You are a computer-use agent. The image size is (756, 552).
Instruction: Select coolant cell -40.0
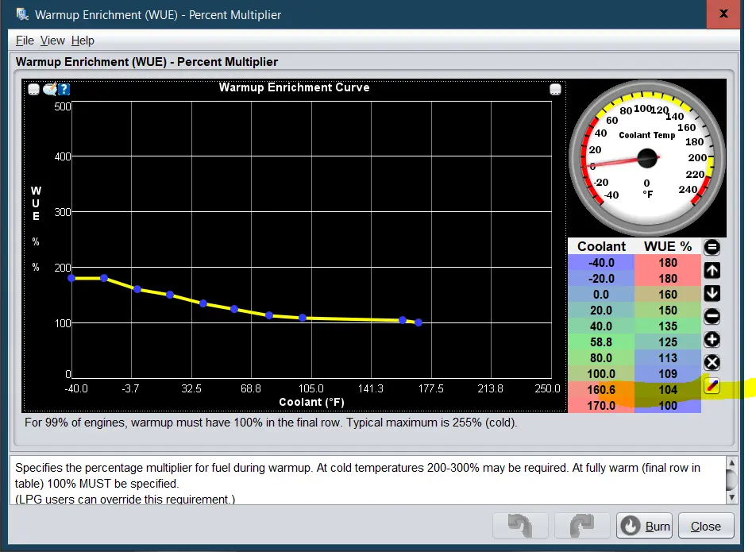click(601, 263)
